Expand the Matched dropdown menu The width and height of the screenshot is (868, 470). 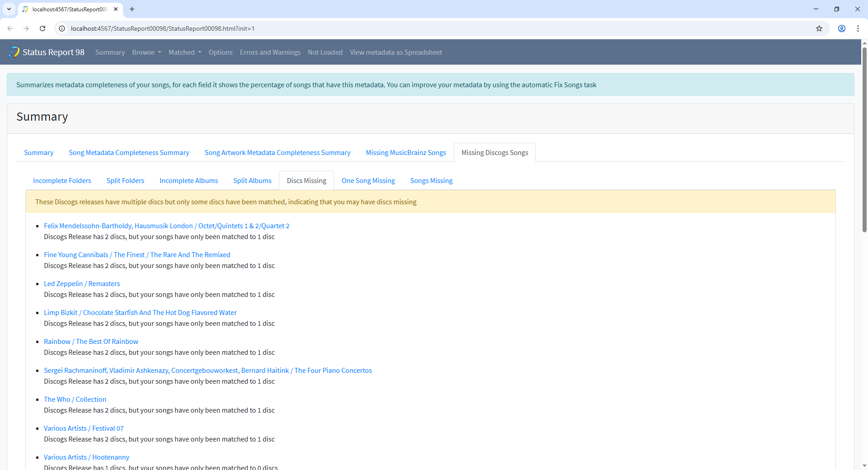[x=185, y=52]
